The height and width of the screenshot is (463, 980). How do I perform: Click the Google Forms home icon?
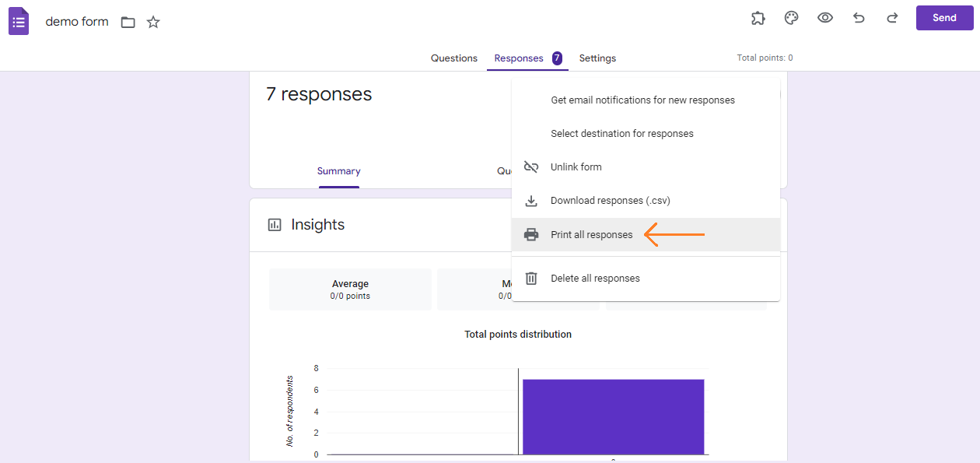coord(19,21)
